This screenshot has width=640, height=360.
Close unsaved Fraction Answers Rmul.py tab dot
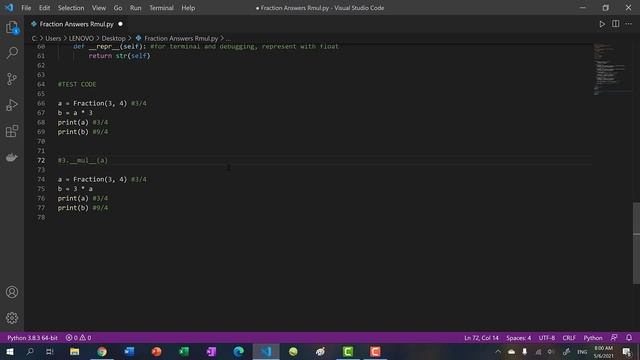tap(120, 24)
